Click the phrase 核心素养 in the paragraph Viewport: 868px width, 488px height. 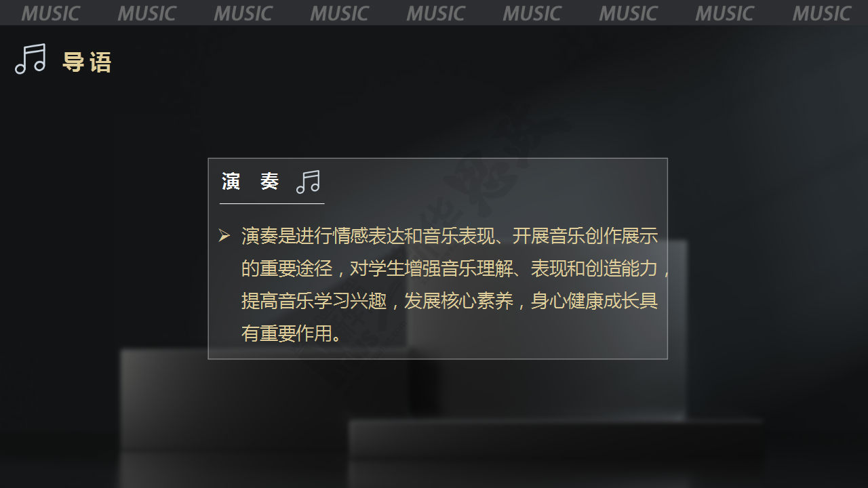477,301
